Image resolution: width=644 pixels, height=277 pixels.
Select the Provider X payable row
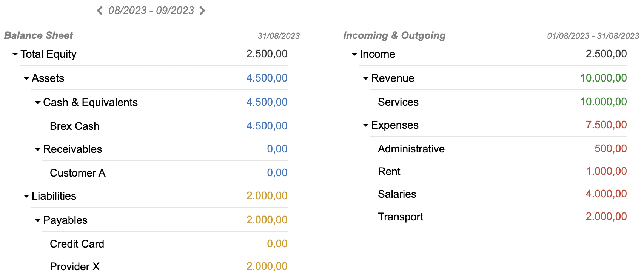pos(75,266)
